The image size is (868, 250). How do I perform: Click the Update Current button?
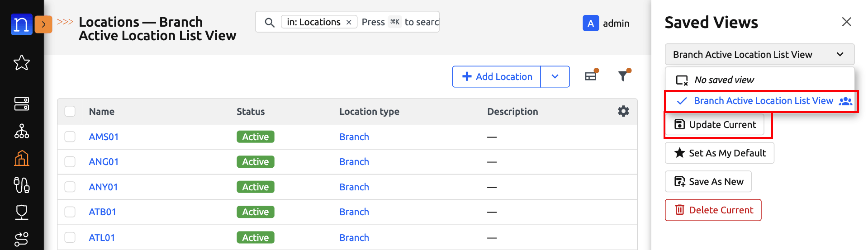715,125
